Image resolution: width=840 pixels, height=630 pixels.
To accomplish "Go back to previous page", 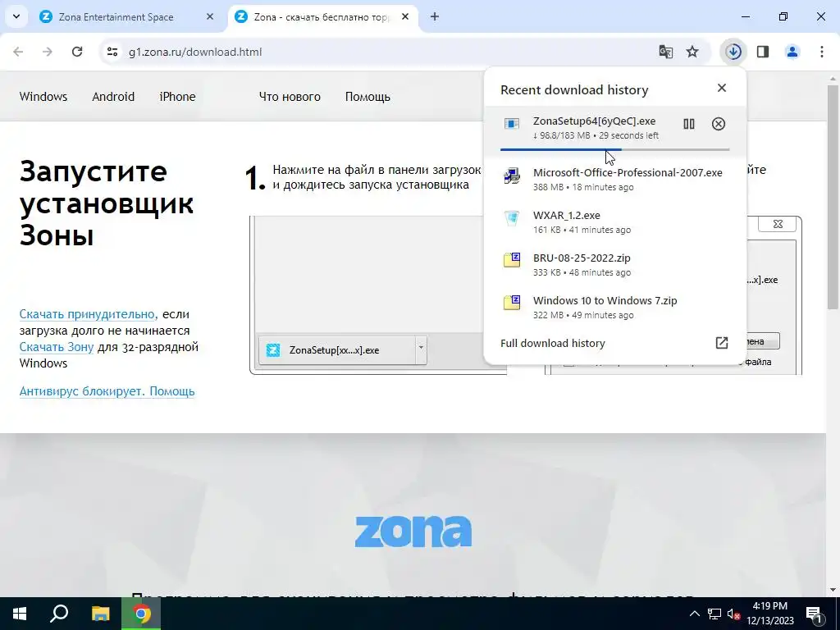I will 18,52.
